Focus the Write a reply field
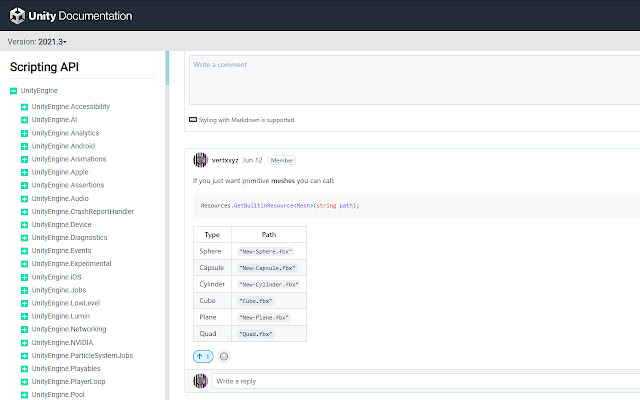This screenshot has width=640, height=400. point(426,381)
